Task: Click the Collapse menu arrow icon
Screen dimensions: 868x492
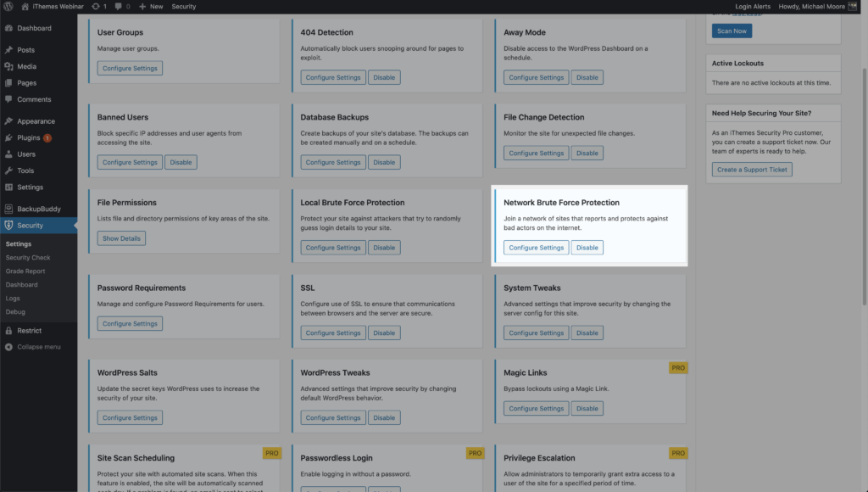Action: pos(8,347)
